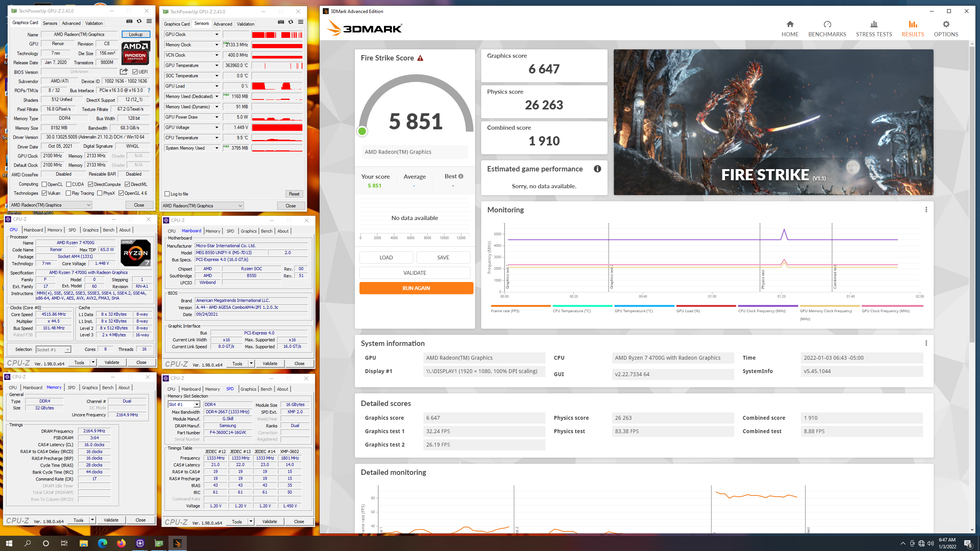This screenshot has width=980, height=551.
Task: Toggle OpenCL checkbox in GPU-Z
Action: click(44, 184)
